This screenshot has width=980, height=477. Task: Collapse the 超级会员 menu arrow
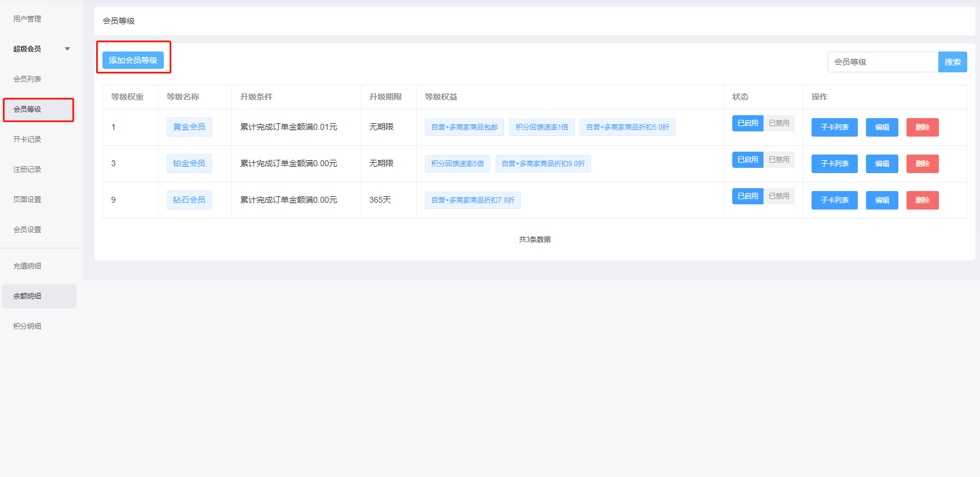(68, 49)
